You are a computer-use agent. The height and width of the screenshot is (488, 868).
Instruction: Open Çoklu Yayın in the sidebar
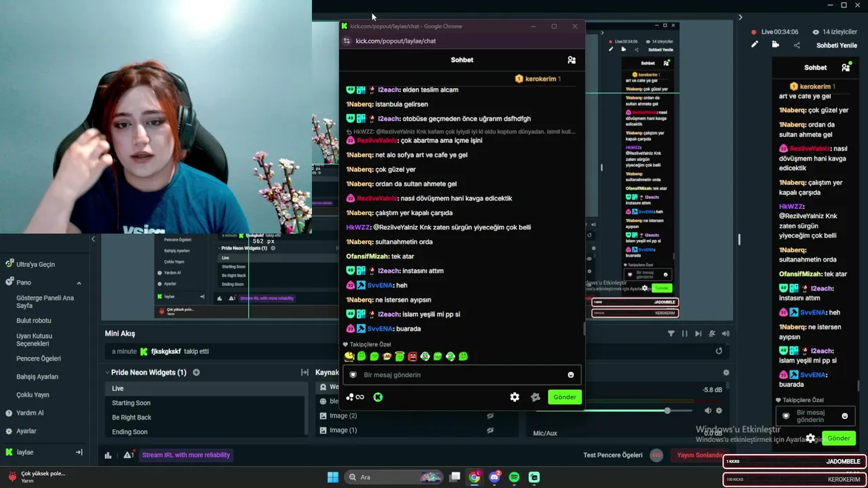[x=33, y=394]
